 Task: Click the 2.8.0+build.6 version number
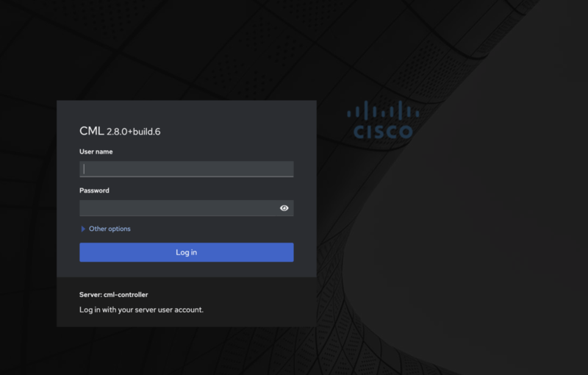click(x=134, y=132)
